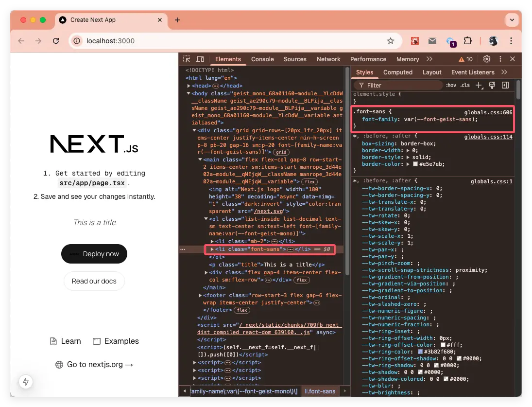532x407 pixels.
Task: Click the mail extension icon
Action: coord(432,41)
